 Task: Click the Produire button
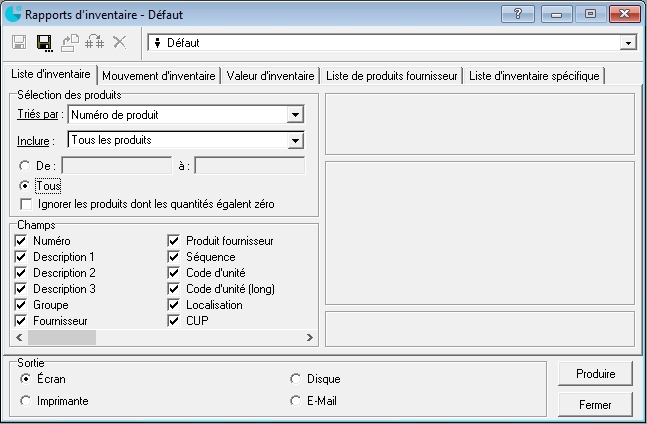[595, 374]
